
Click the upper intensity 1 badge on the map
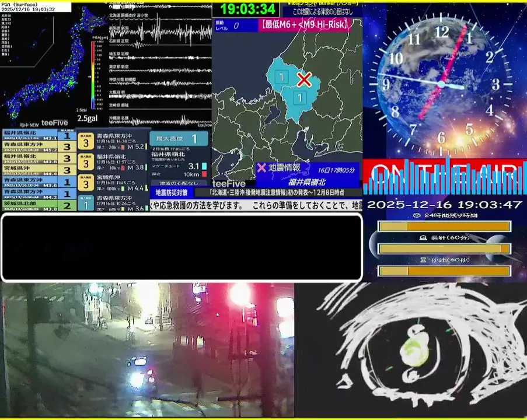[281, 77]
